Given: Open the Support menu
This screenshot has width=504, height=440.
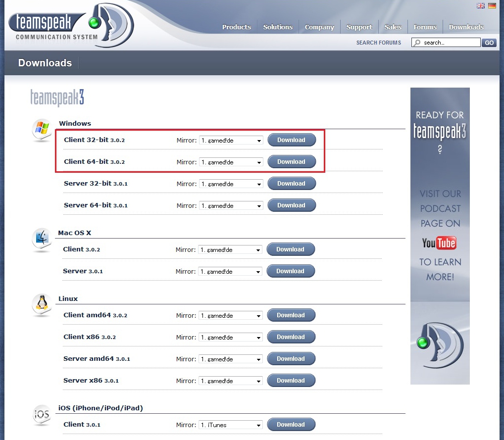Looking at the screenshot, I should [359, 27].
